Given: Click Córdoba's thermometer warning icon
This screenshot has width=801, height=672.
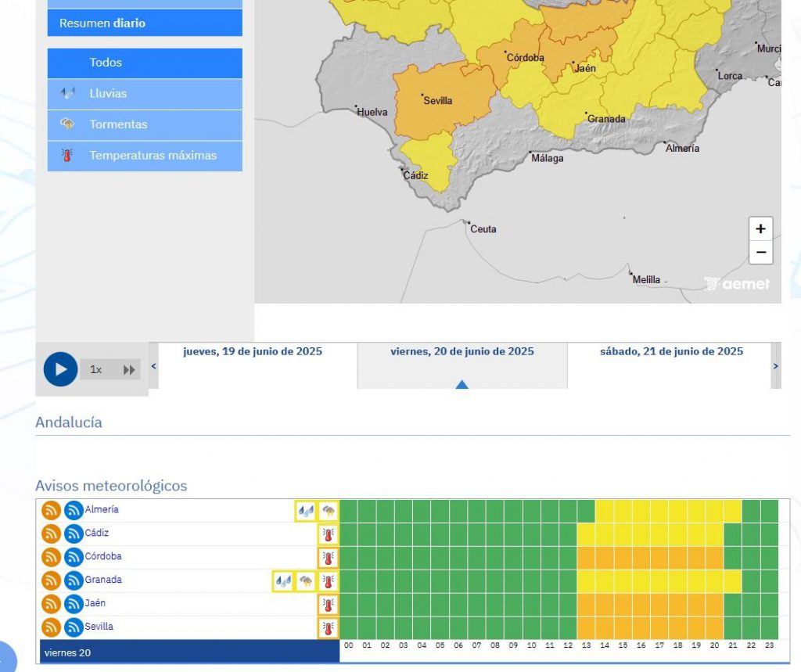Looking at the screenshot, I should (329, 558).
